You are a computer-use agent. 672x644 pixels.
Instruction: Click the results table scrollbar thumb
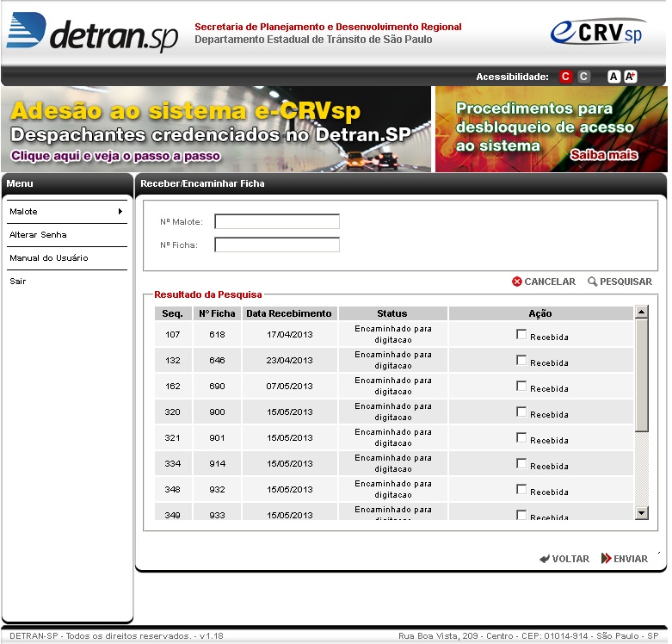641,375
